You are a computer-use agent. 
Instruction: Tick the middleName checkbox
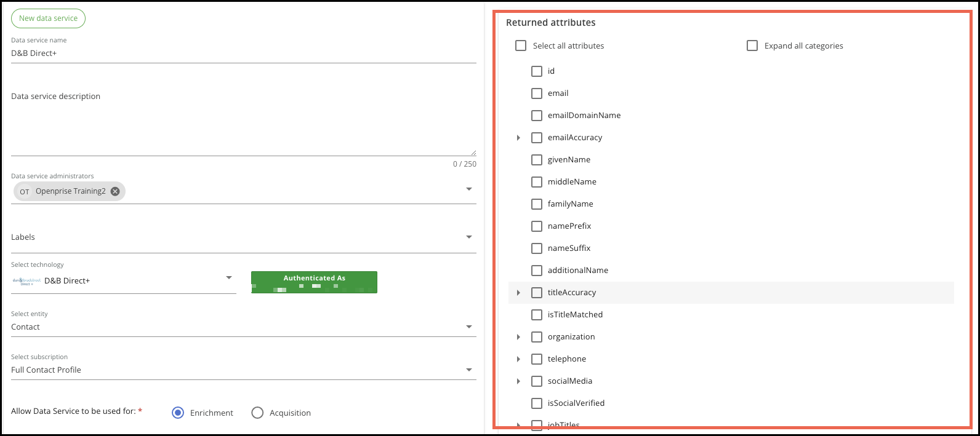point(537,182)
